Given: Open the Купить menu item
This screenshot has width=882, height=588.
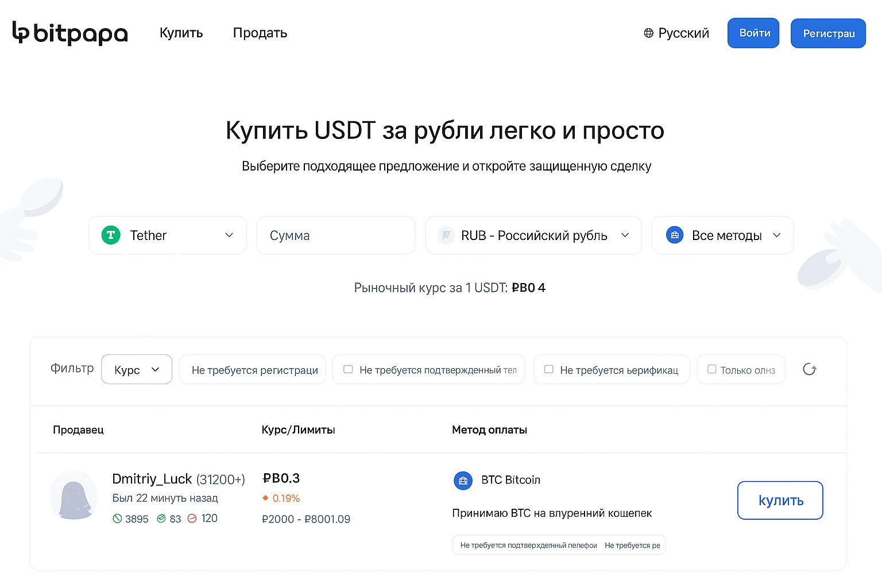Looking at the screenshot, I should point(181,33).
